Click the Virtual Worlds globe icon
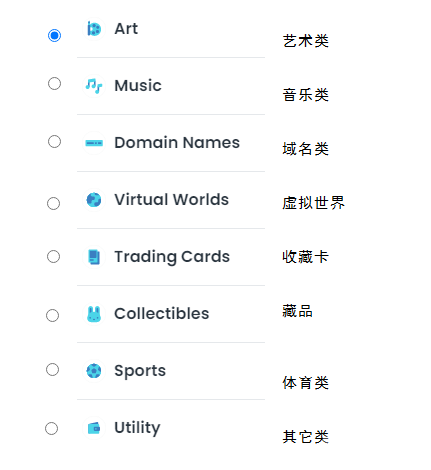The width and height of the screenshot is (431, 470). coord(94,200)
